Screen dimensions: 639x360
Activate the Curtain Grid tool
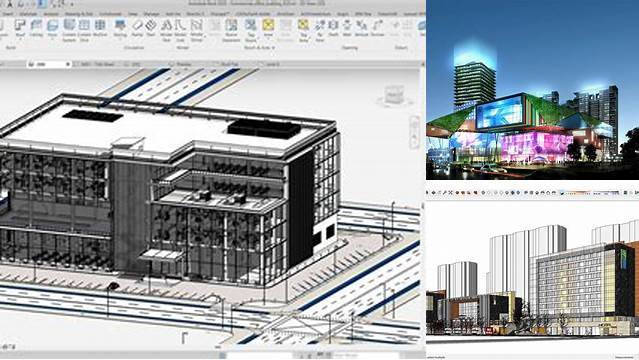tap(84, 30)
